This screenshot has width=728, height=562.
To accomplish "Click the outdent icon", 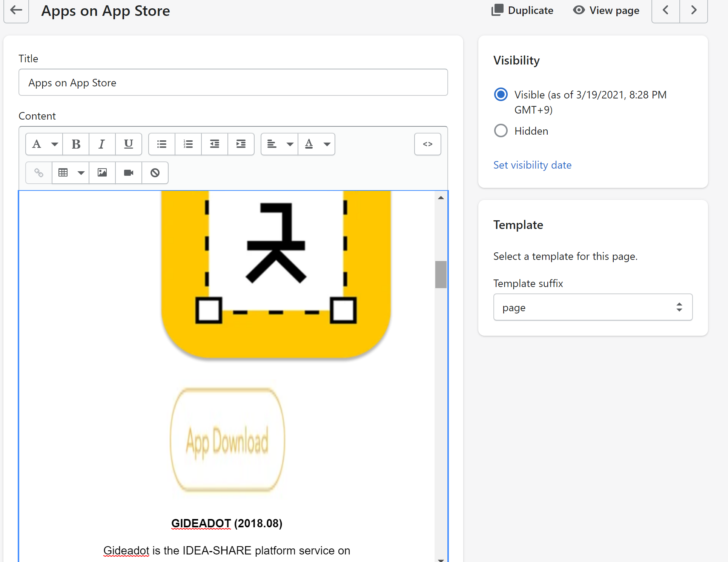I will (x=215, y=144).
